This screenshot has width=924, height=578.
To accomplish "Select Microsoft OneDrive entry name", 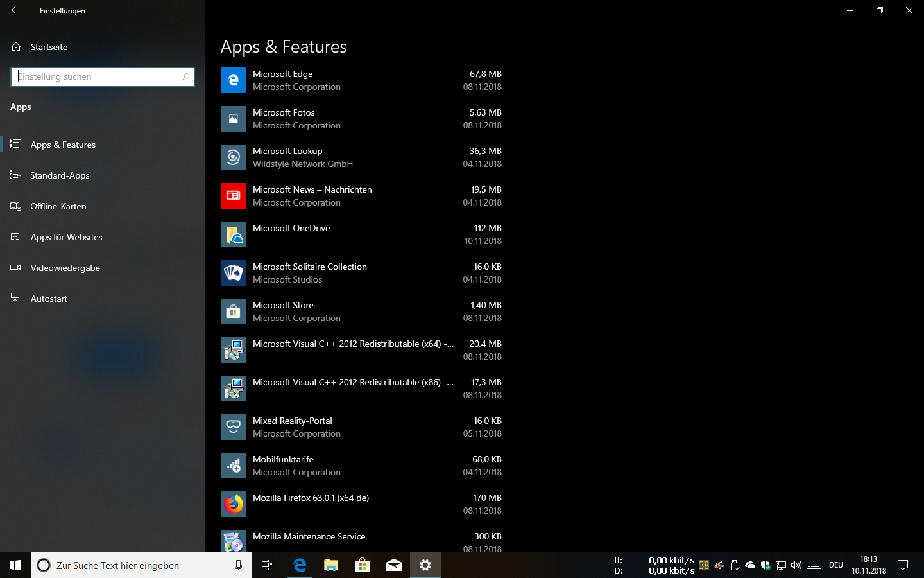I will [291, 228].
